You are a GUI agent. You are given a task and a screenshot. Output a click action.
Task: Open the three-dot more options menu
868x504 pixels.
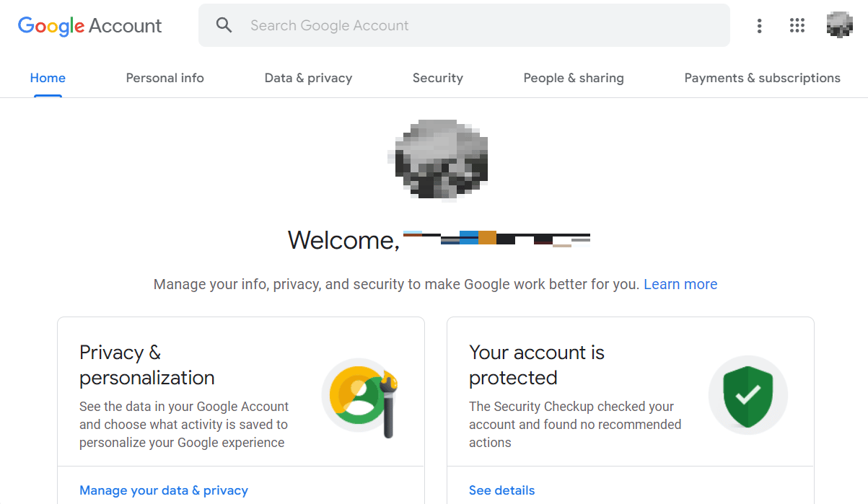point(759,26)
